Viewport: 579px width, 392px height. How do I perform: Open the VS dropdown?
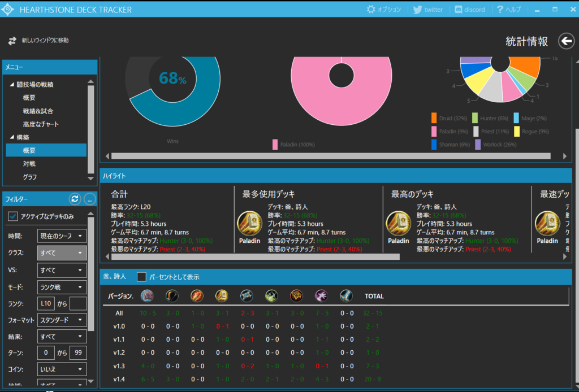click(62, 271)
